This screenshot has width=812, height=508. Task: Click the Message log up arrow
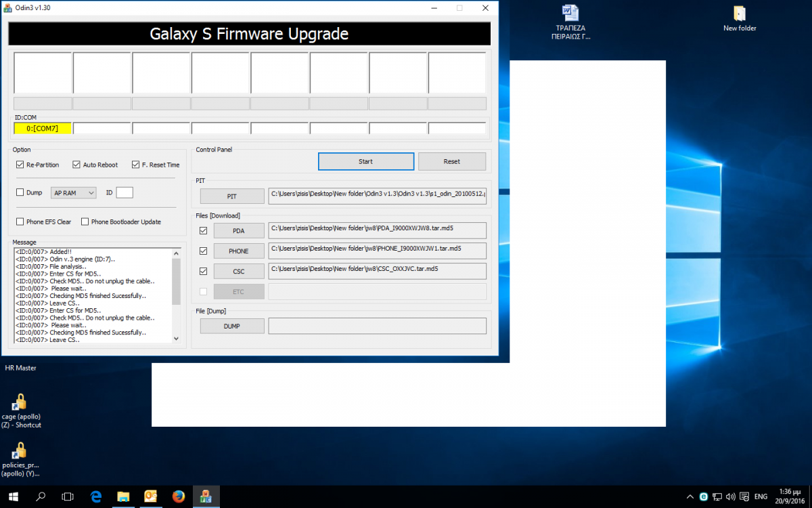(177, 252)
